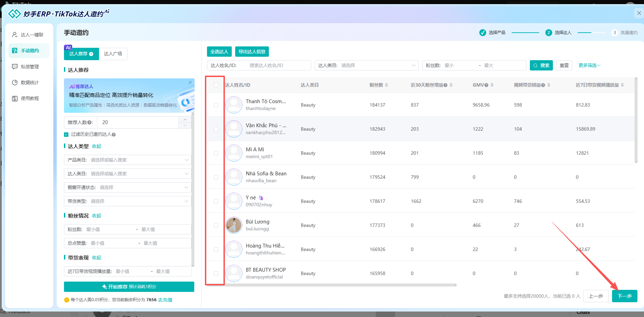Click 粉丝数 最小值 field in left panel
The height and width of the screenshot is (317, 644).
108,229
